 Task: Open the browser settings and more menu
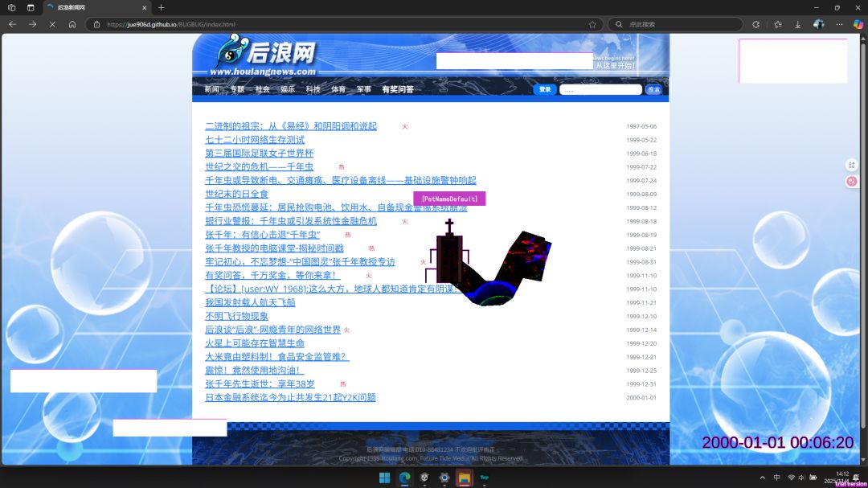click(839, 24)
